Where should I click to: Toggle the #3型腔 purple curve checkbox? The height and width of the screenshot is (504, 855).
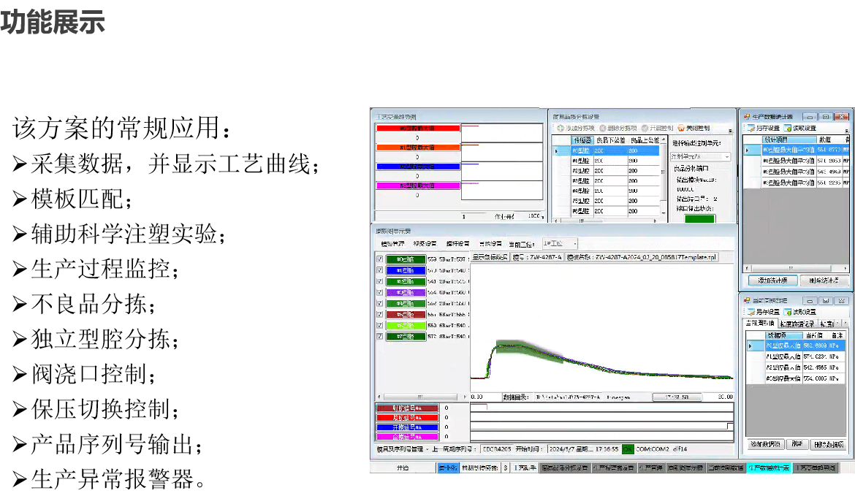[379, 292]
